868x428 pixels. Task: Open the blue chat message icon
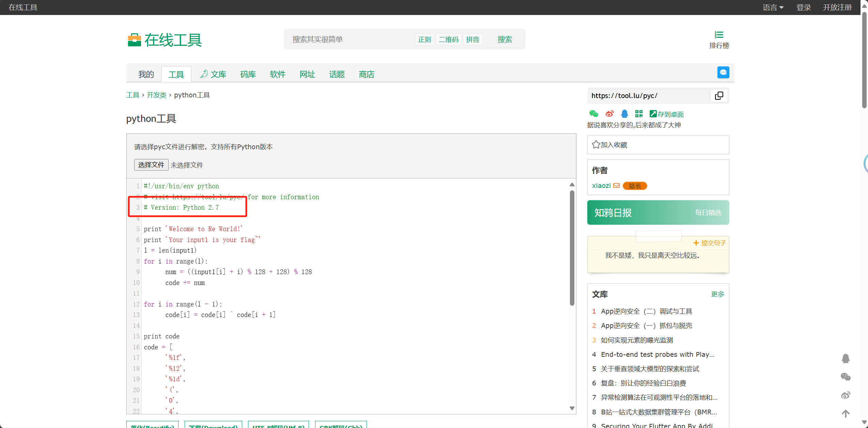pyautogui.click(x=723, y=73)
